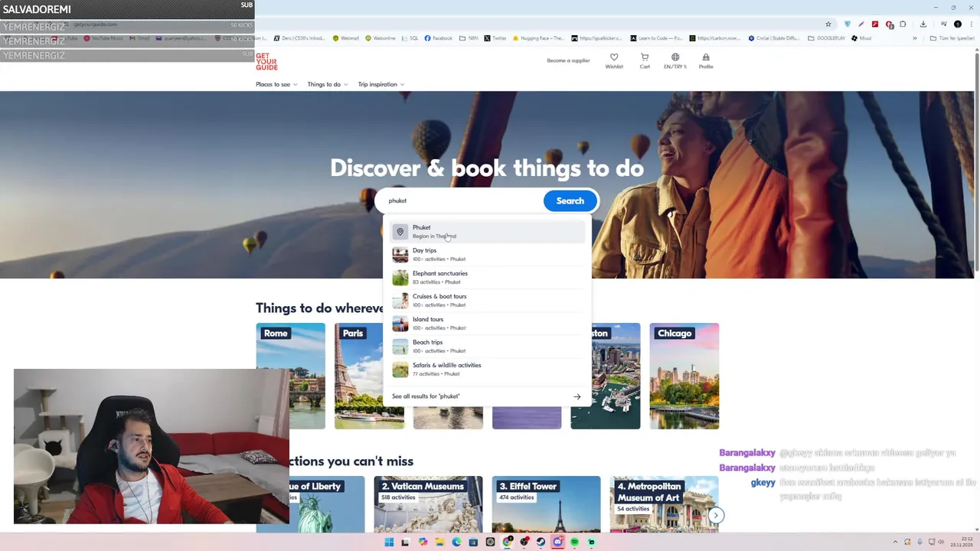This screenshot has height=551, width=980.
Task: Open Microsoft Edge from the taskbar
Action: point(456,542)
